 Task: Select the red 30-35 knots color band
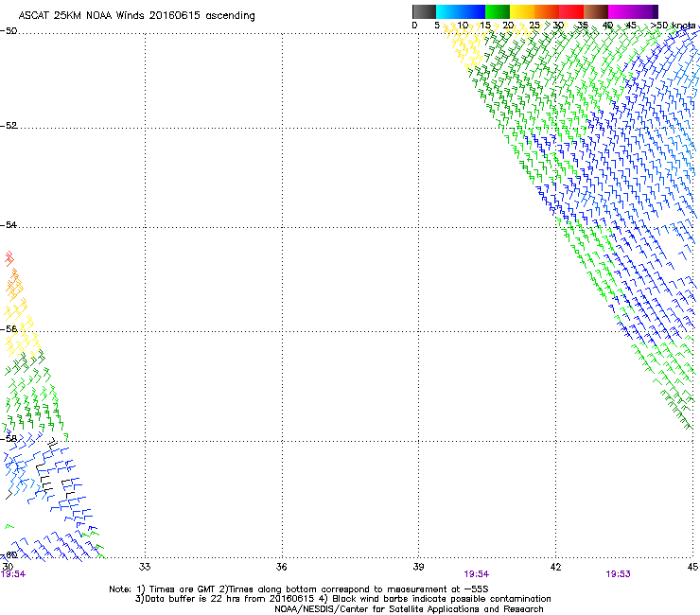click(571, 11)
